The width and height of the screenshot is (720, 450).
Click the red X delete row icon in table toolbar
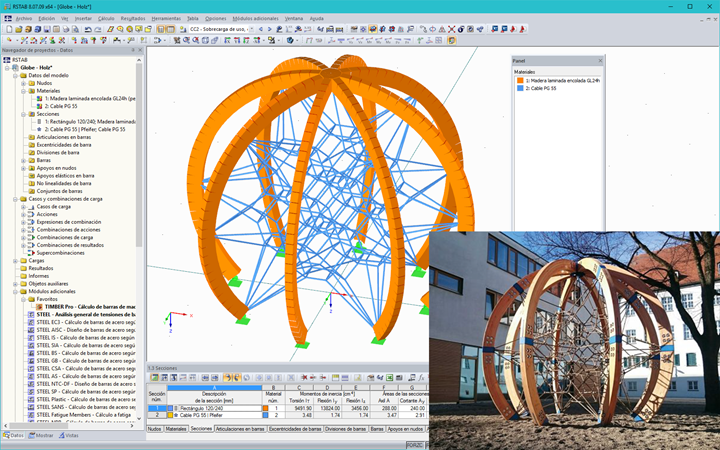(x=304, y=377)
